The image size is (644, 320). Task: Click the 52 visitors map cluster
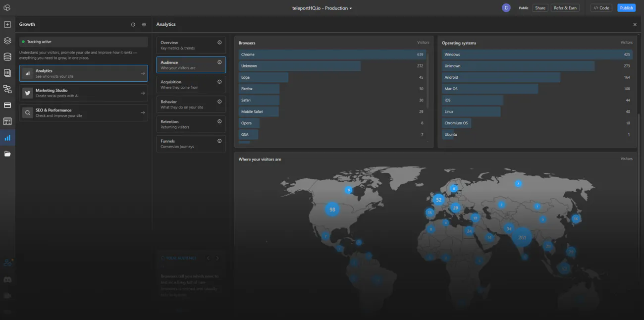(438, 200)
